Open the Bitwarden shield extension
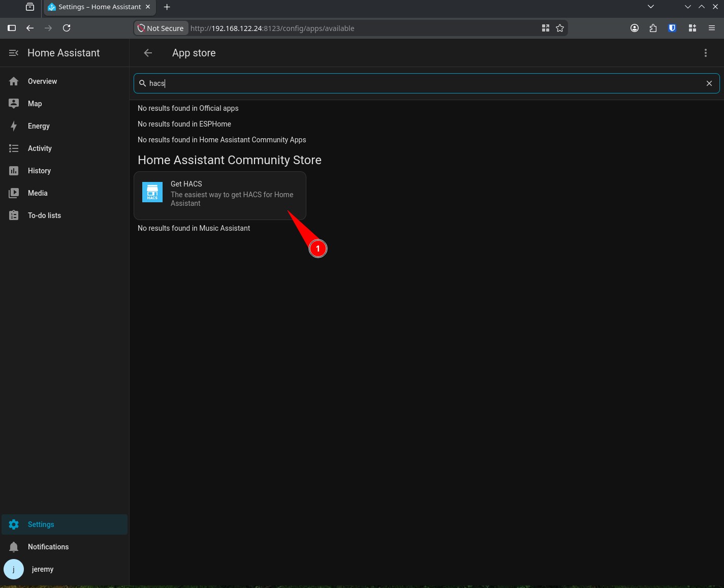Image resolution: width=724 pixels, height=588 pixels. point(672,28)
